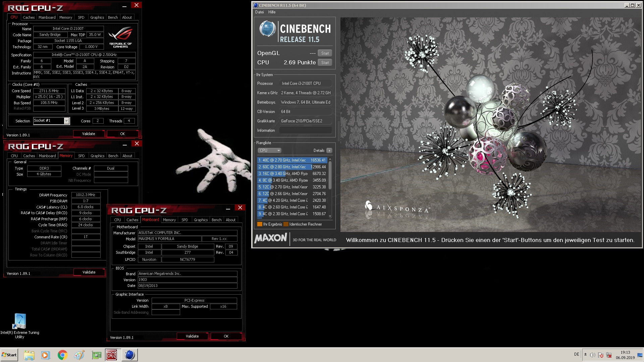Start the CPU benchmark test
Viewport: 644px width, 362px height.
click(325, 63)
